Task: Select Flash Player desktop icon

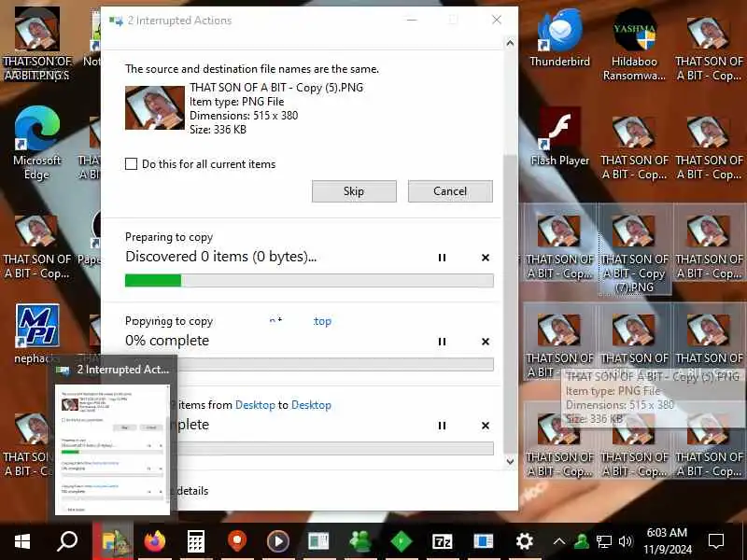Action: point(559,137)
